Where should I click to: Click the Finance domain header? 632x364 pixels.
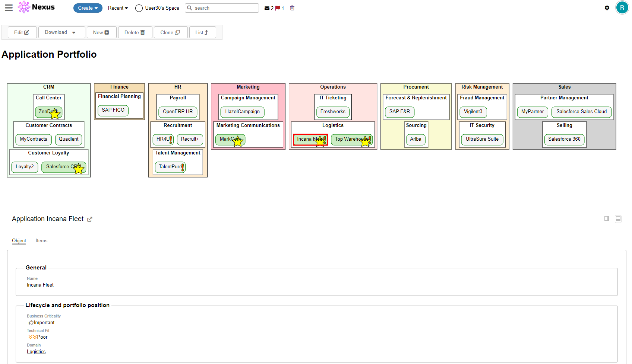tap(119, 87)
